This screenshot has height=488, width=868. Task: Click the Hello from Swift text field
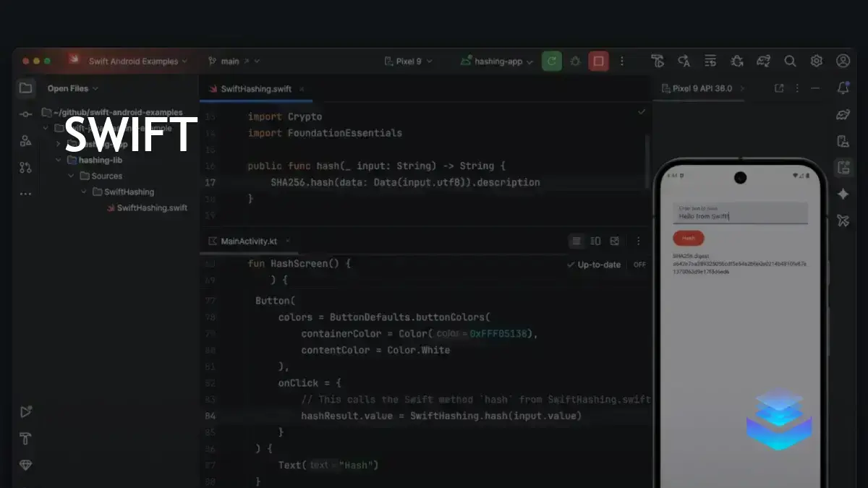[740, 213]
